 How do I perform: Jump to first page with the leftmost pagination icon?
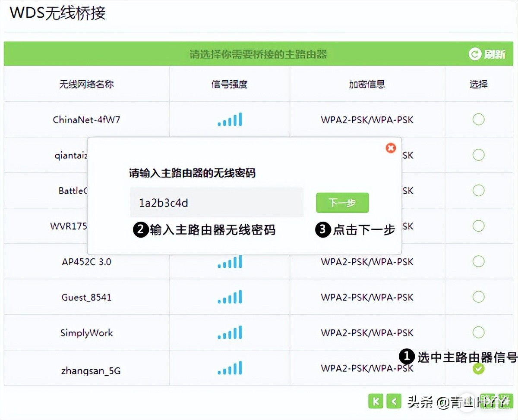coord(375,401)
